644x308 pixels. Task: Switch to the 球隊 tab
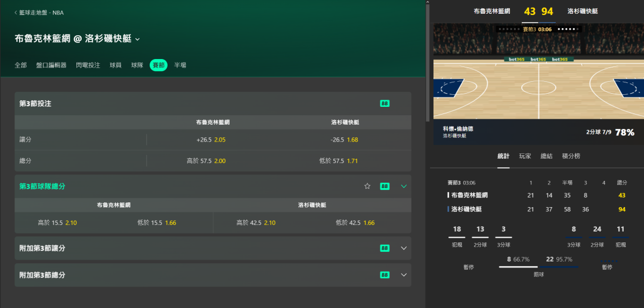tap(137, 65)
